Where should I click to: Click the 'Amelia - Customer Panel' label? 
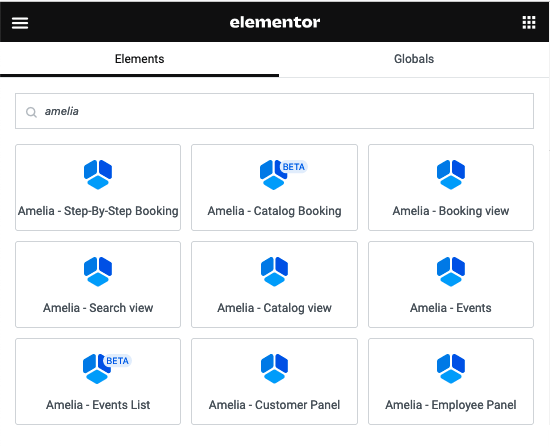click(x=274, y=405)
